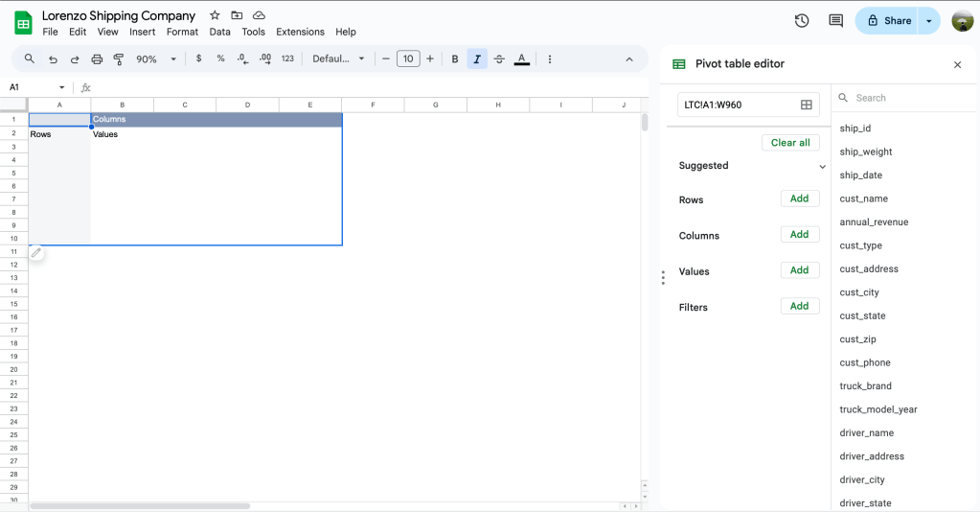Click the paint format roller icon

[x=119, y=58]
